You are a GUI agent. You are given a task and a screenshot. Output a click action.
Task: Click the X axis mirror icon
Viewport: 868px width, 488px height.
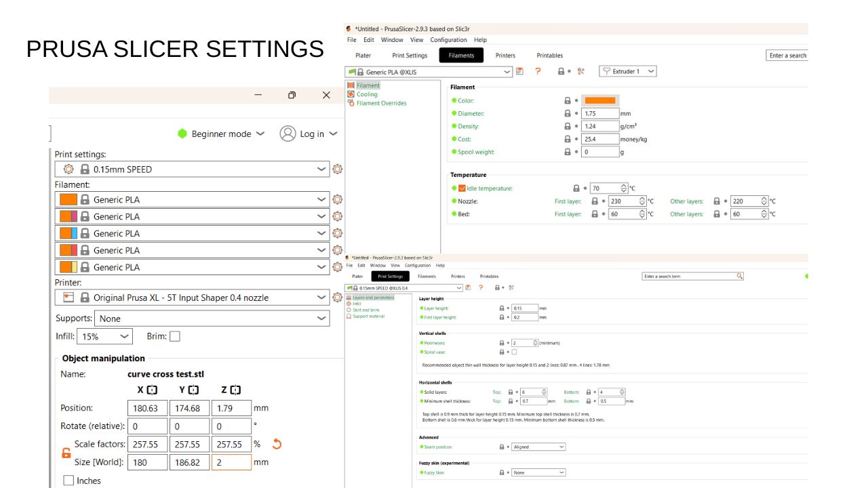152,390
